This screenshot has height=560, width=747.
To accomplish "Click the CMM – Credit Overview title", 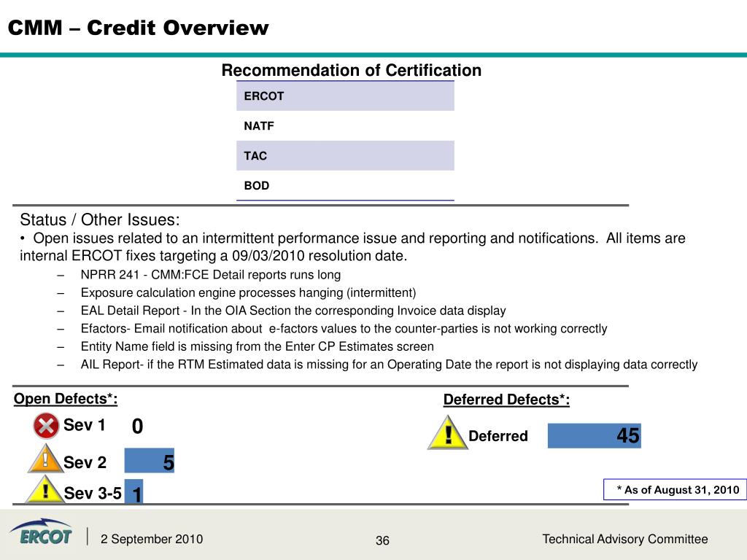I will click(138, 28).
